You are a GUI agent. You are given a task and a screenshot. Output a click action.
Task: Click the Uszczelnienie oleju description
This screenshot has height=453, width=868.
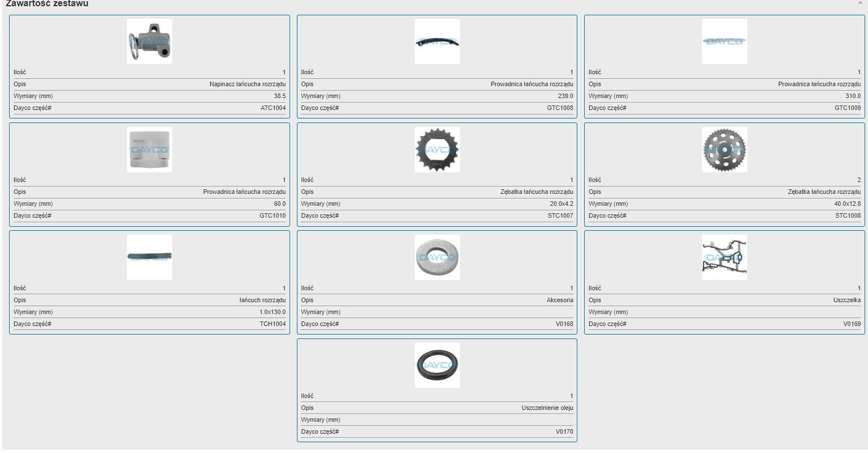point(547,408)
